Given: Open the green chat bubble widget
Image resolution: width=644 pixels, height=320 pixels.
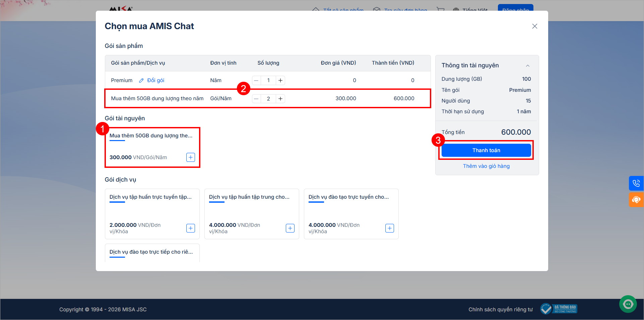Looking at the screenshot, I should pyautogui.click(x=628, y=304).
